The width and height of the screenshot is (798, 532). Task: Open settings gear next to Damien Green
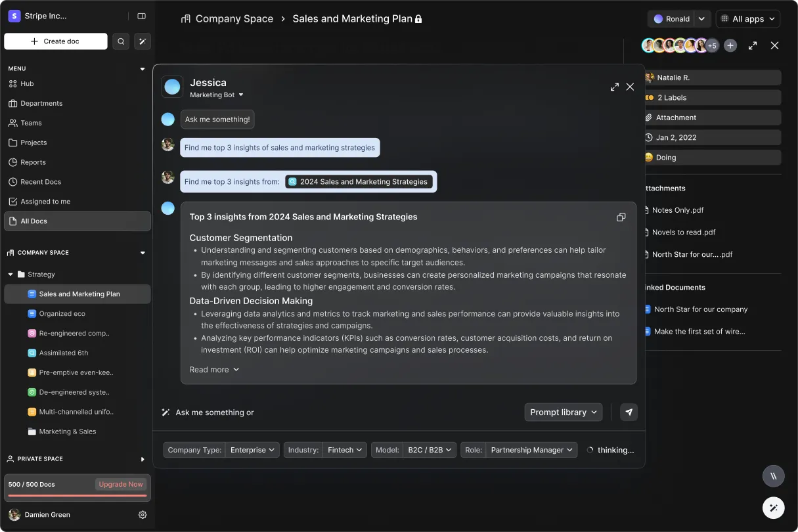click(x=143, y=515)
